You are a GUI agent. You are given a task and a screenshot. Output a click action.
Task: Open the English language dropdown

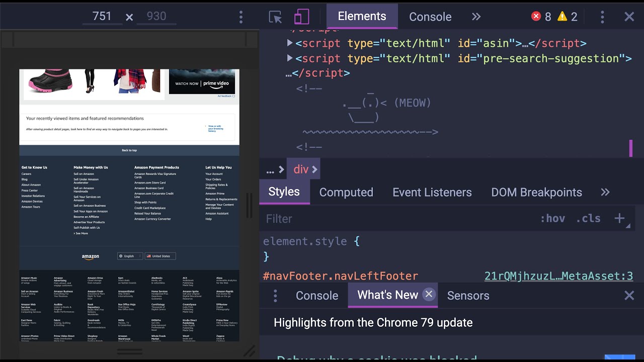click(130, 256)
